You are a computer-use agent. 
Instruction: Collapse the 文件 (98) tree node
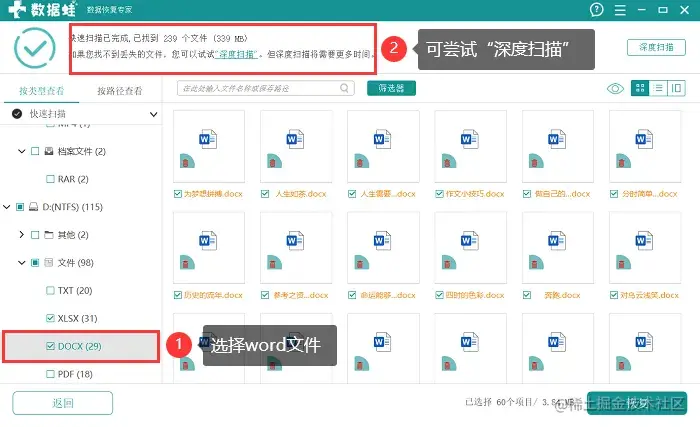pos(21,263)
